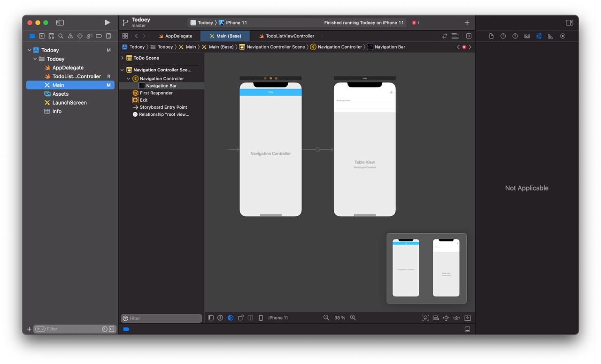Viewport: 601px width, 364px height.
Task: Open Resolve Auto Layout Issues menu
Action: (456, 318)
